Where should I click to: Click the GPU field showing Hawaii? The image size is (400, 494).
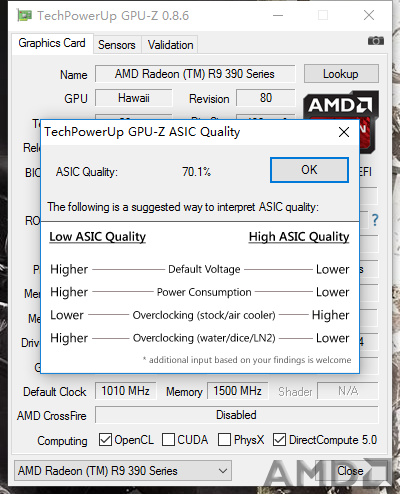134,98
